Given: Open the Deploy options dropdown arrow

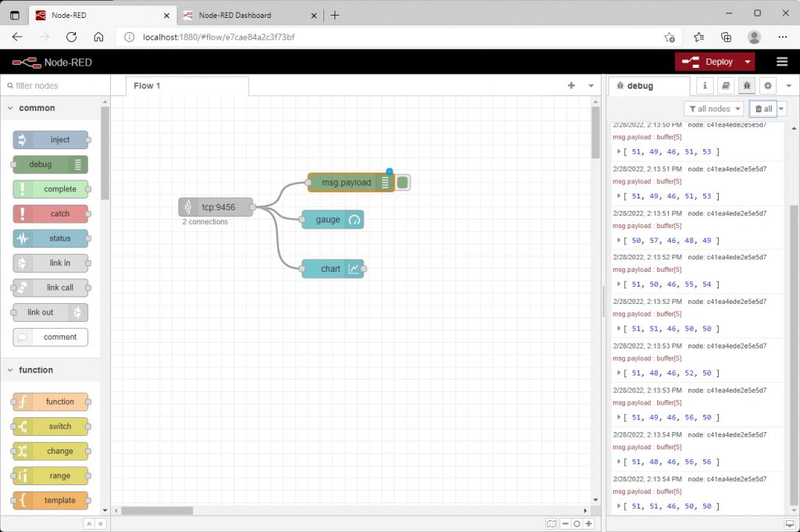Looking at the screenshot, I should [x=748, y=62].
